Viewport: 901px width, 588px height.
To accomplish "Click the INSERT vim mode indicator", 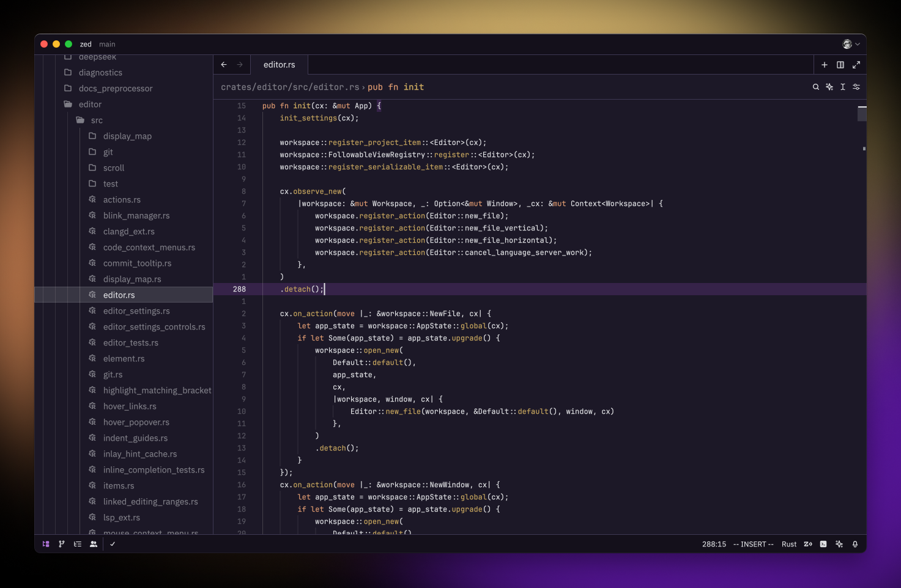I will click(x=754, y=544).
